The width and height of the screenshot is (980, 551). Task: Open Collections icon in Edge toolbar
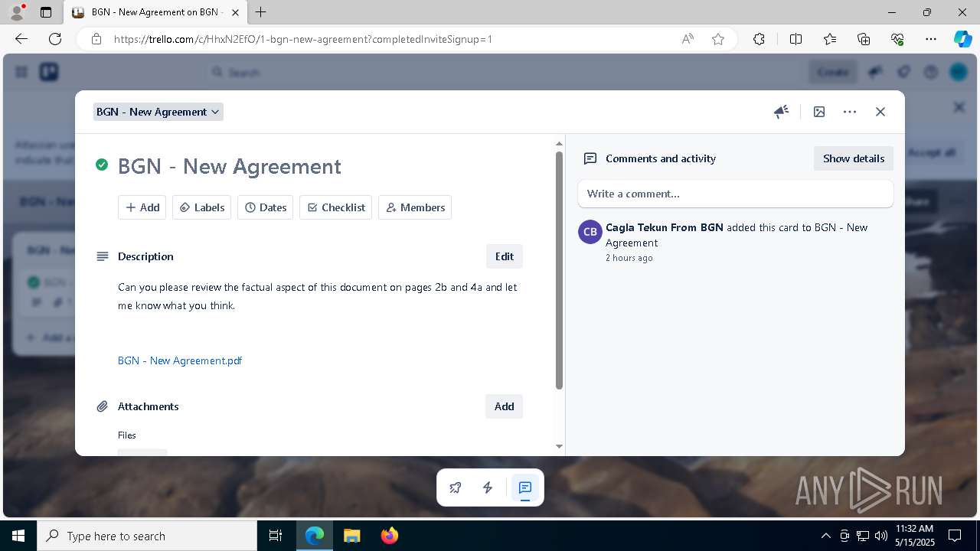pyautogui.click(x=864, y=39)
